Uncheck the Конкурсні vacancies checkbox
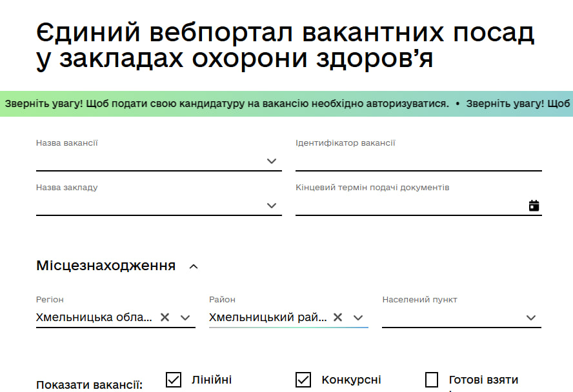 tap(303, 380)
